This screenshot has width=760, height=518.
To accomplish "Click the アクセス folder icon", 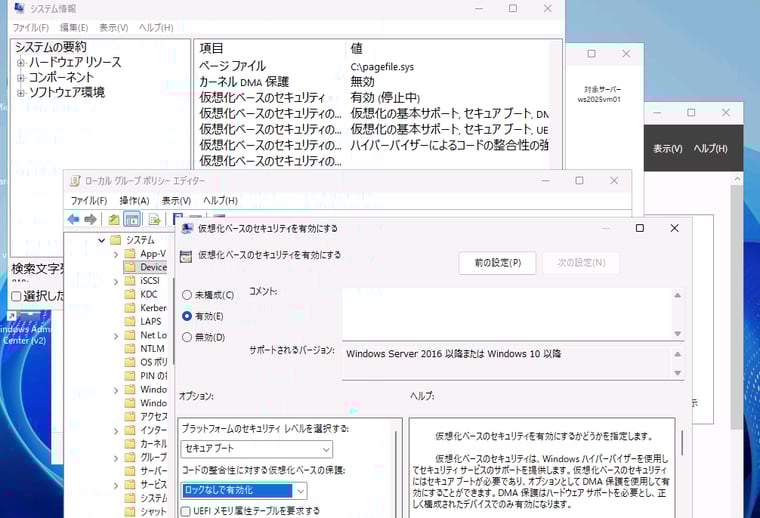I will (x=129, y=416).
